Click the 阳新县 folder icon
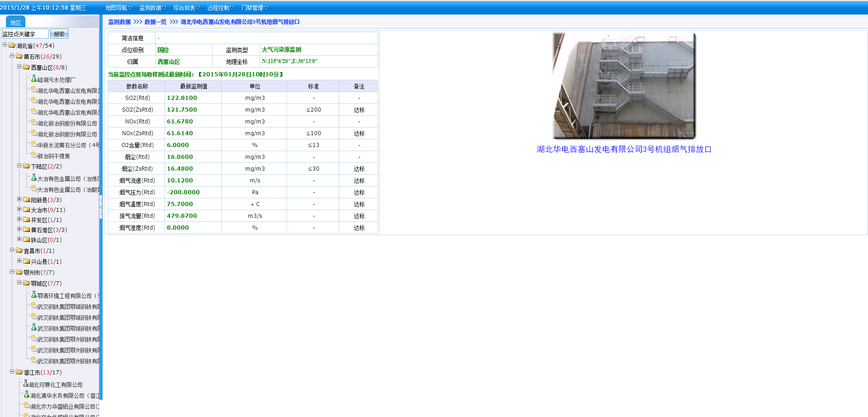Screen dimensions: 868x417 pos(27,200)
